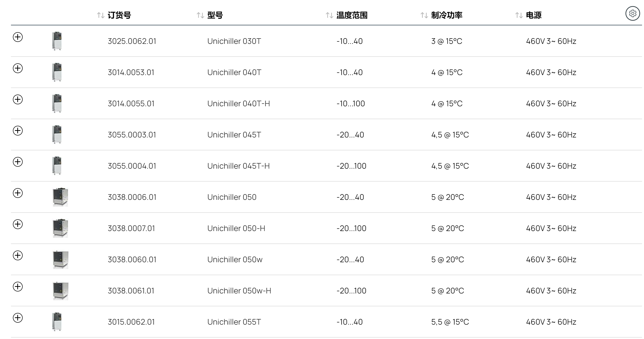The image size is (644, 339).
Task: Expand row for Unichiller 045T-H
Action: click(x=18, y=162)
